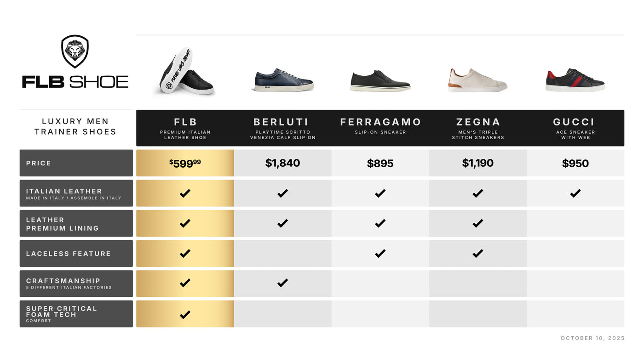Click Ferragamo's Laceless Feature checkmark
The height and width of the screenshot is (362, 644).
click(380, 253)
